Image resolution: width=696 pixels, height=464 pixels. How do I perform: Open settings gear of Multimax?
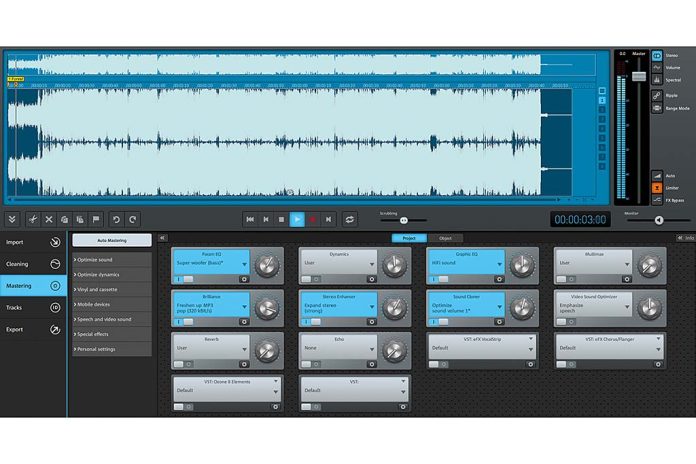tap(627, 279)
